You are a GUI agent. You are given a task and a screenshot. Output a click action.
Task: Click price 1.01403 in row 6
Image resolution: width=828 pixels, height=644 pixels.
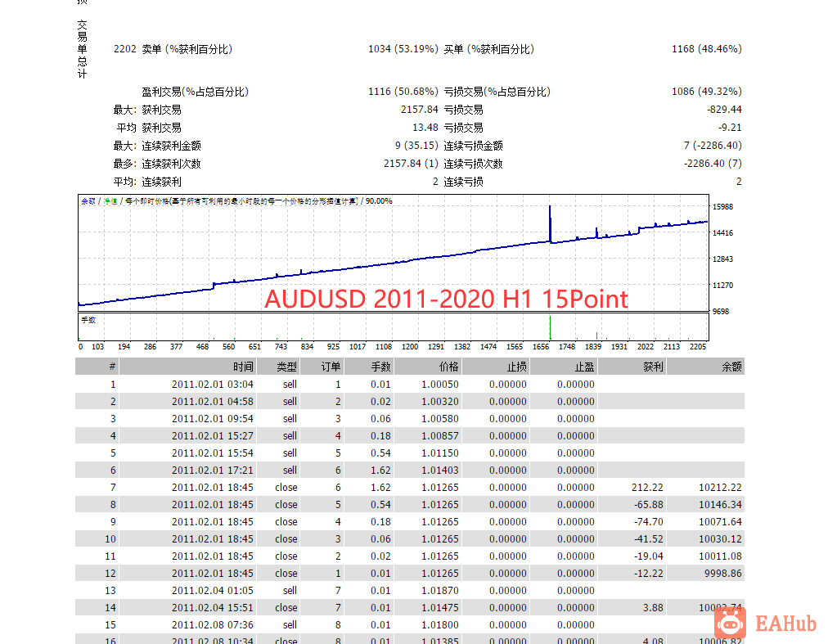(440, 471)
